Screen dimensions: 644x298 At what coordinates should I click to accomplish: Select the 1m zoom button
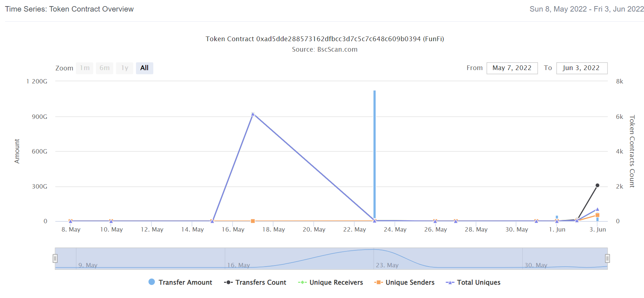85,68
